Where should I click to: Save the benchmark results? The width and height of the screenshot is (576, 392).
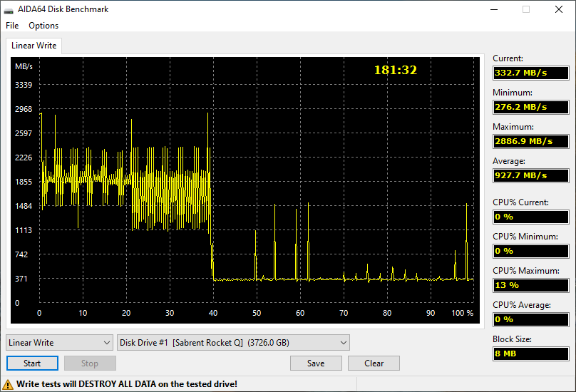click(316, 363)
